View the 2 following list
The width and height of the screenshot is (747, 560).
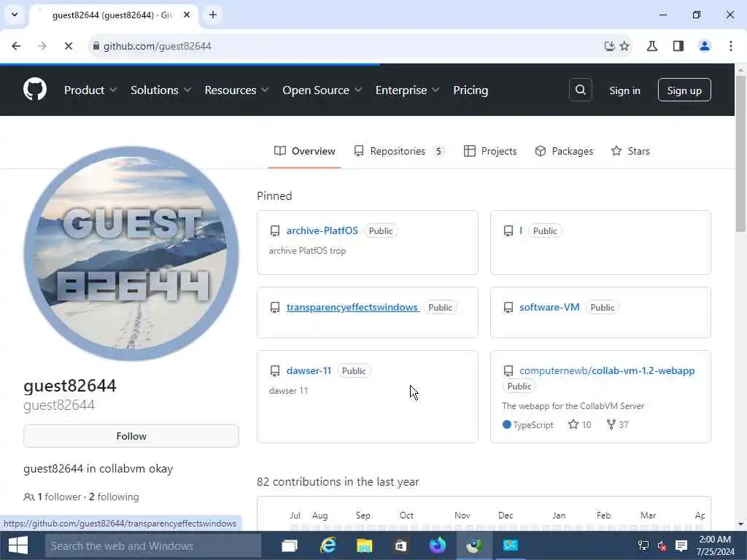[114, 497]
